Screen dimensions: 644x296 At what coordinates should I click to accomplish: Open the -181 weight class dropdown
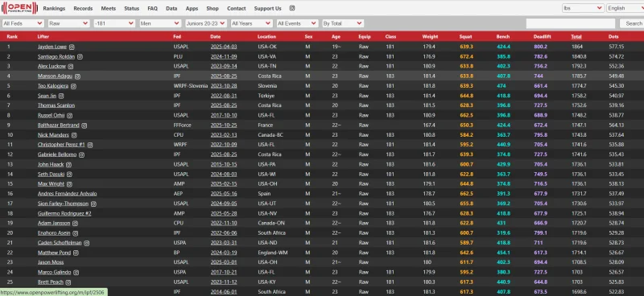click(114, 23)
